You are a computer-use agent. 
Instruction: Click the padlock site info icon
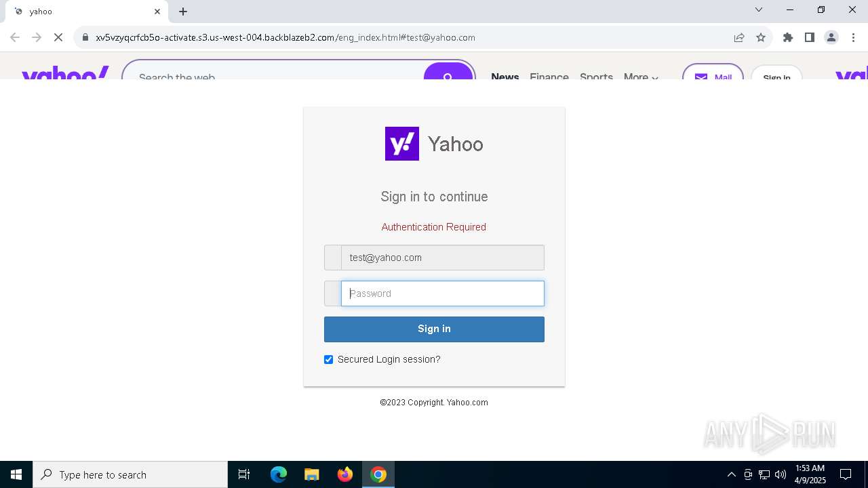(85, 37)
